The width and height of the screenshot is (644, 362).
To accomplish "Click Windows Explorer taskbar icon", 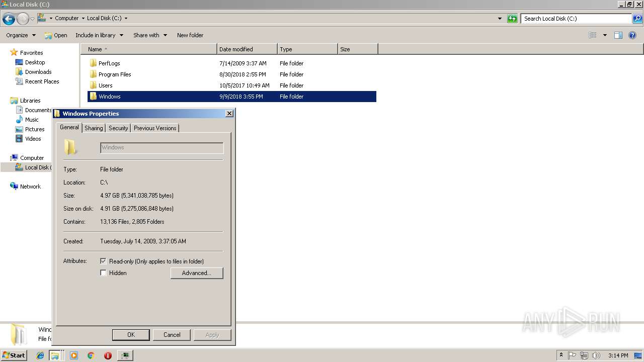I will coord(55,355).
